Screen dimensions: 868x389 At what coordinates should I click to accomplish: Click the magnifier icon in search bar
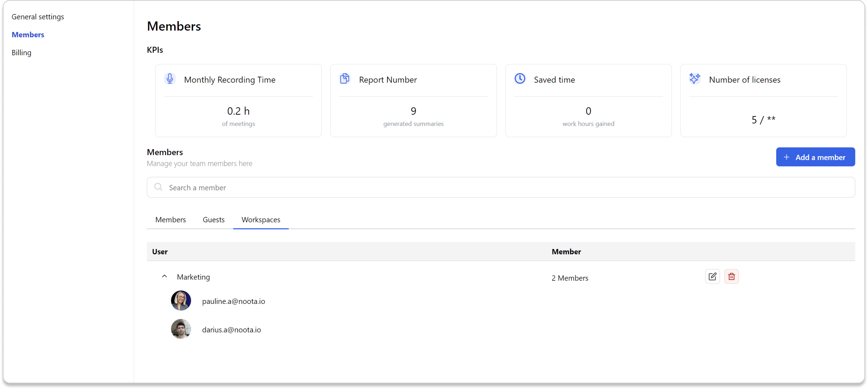point(158,187)
